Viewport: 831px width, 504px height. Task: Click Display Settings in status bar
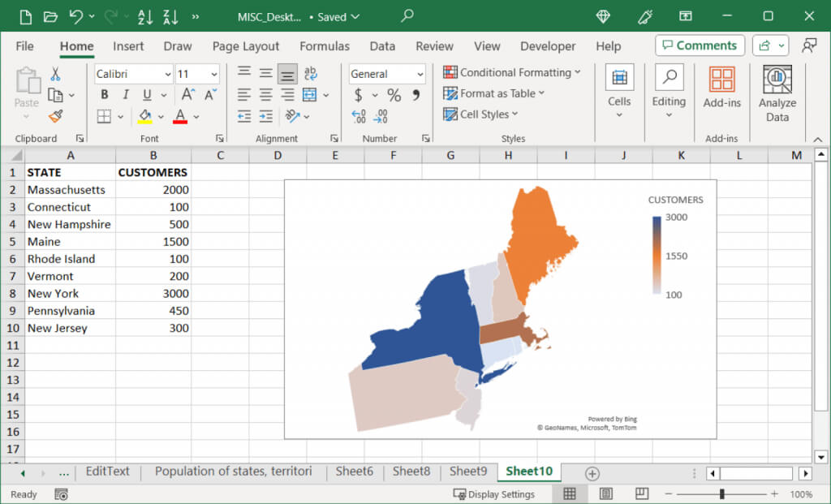(494, 494)
